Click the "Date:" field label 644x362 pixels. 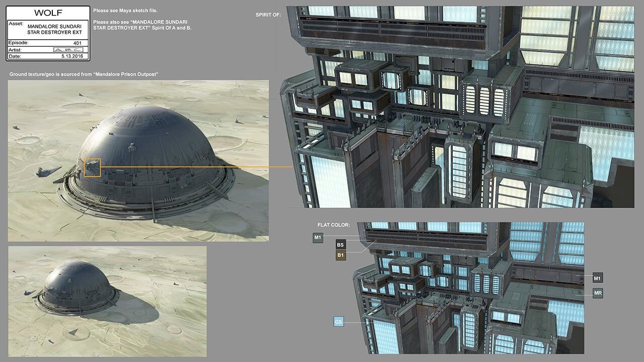click(x=15, y=56)
